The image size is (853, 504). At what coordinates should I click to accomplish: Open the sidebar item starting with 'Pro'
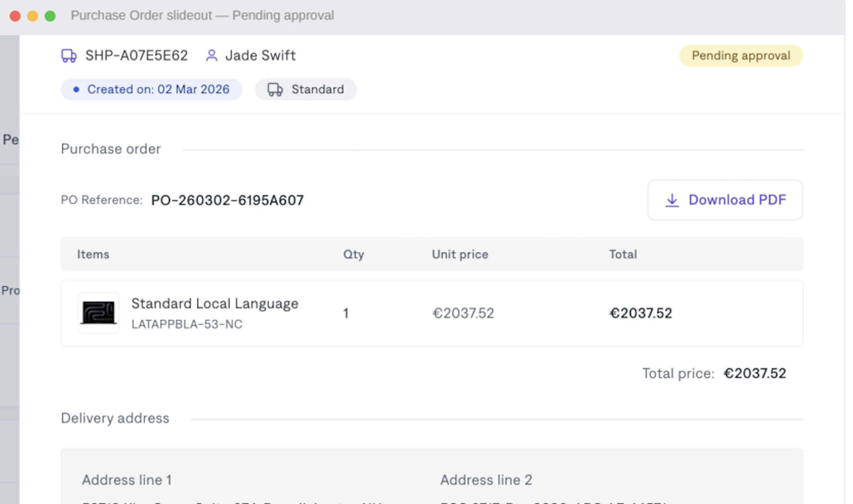pyautogui.click(x=9, y=290)
